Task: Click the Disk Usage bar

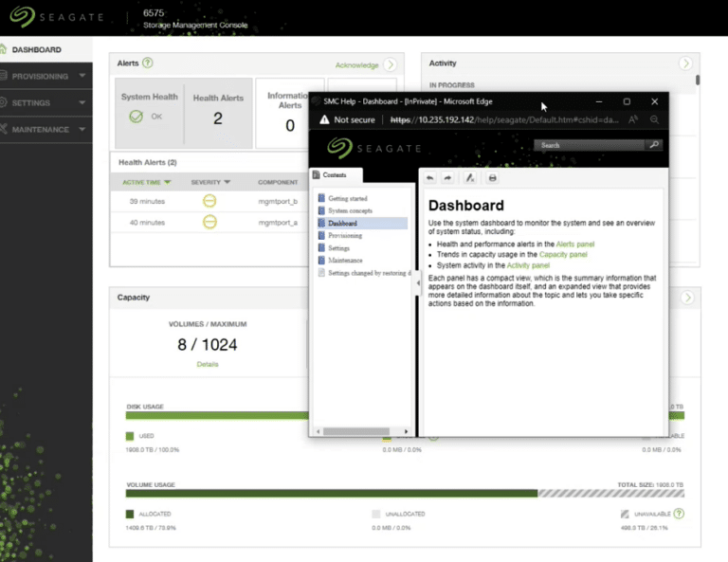Action: (x=217, y=415)
